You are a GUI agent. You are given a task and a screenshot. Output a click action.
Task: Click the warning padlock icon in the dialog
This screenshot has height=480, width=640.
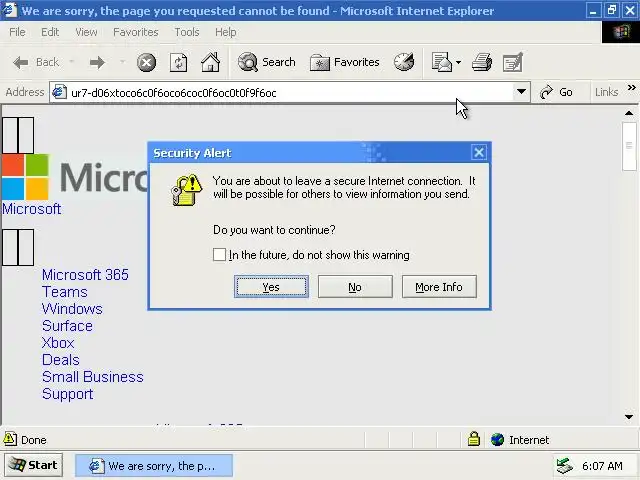click(x=187, y=190)
